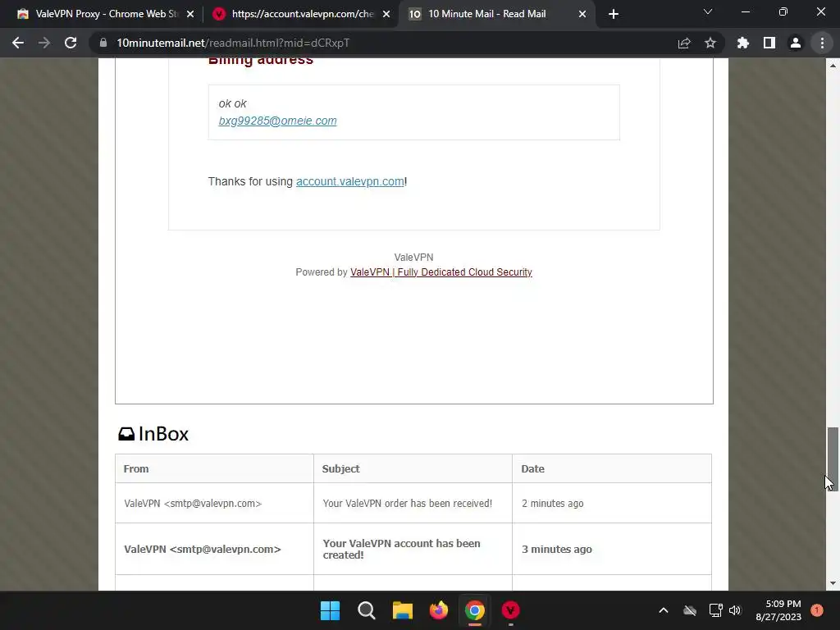Click the Chrome taskbar icon
Viewport: 840px width, 630px height.
475,610
